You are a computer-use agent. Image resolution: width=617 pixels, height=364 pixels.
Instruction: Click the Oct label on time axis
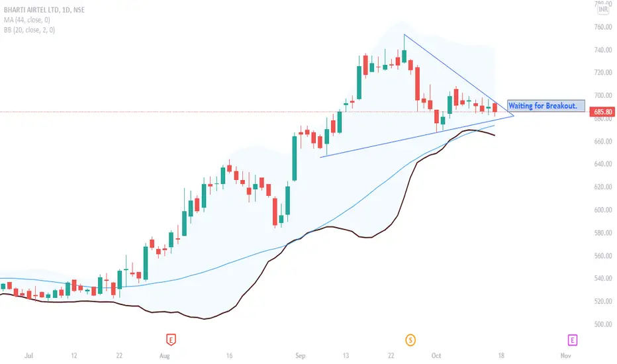point(436,355)
